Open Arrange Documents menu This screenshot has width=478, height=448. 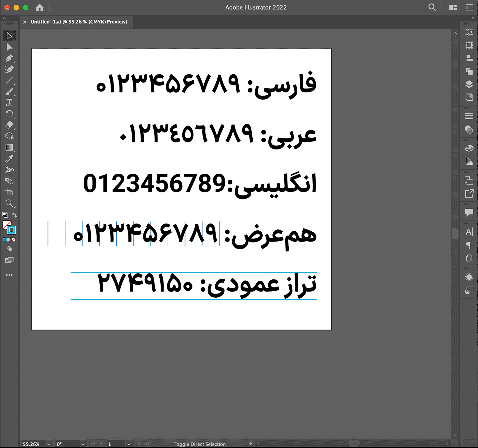(453, 7)
